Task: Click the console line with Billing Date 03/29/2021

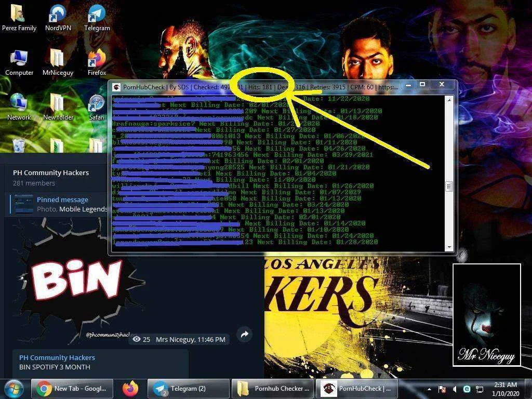Action: 243,155
